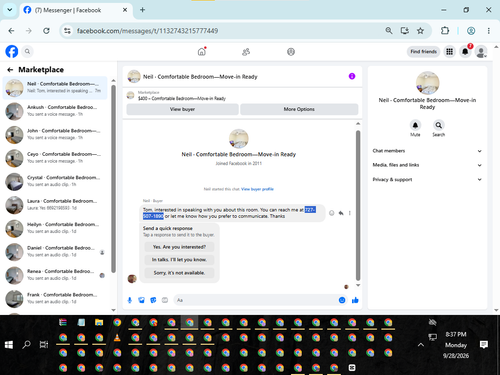Open VLC cone icon on taskbar

pos(117,338)
